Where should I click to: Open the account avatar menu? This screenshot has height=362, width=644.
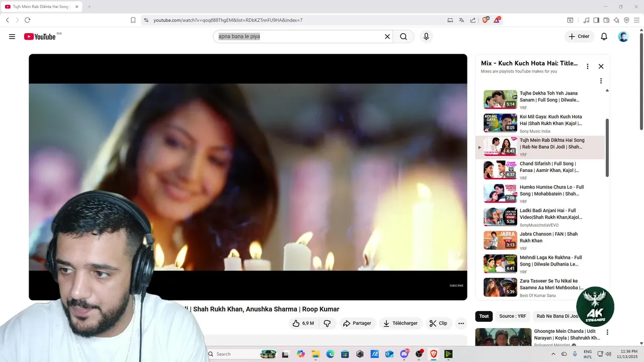[x=623, y=37]
